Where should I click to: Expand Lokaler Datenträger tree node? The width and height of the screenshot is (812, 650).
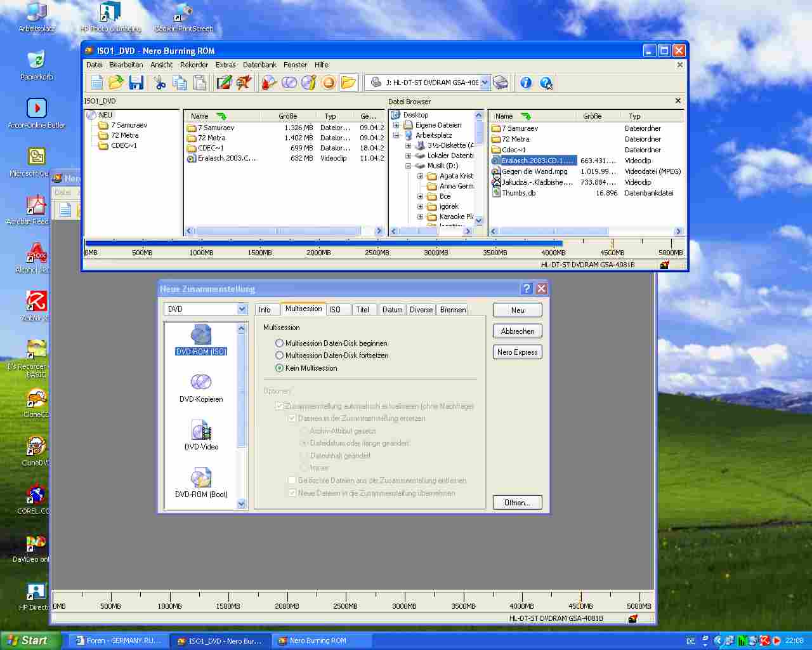408,156
